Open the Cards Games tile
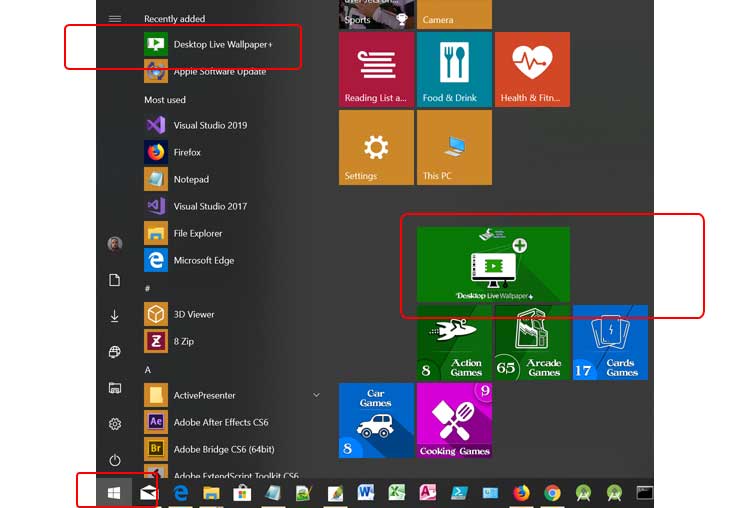The image size is (750, 508). [610, 342]
